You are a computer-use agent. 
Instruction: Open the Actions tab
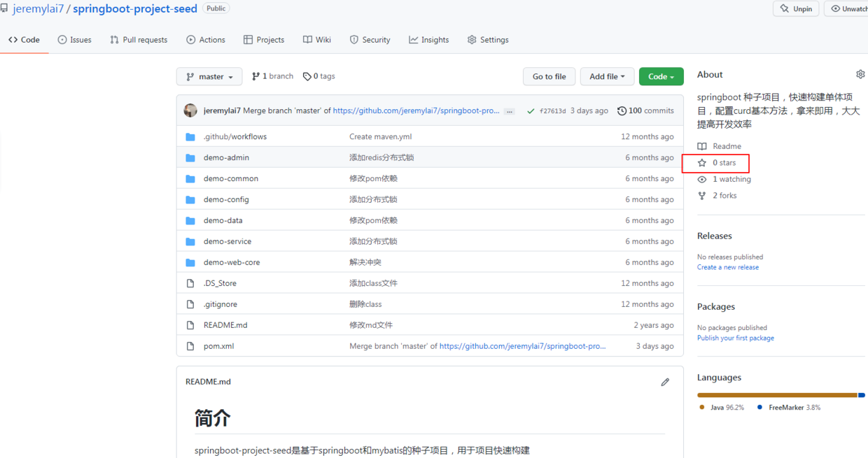[206, 40]
